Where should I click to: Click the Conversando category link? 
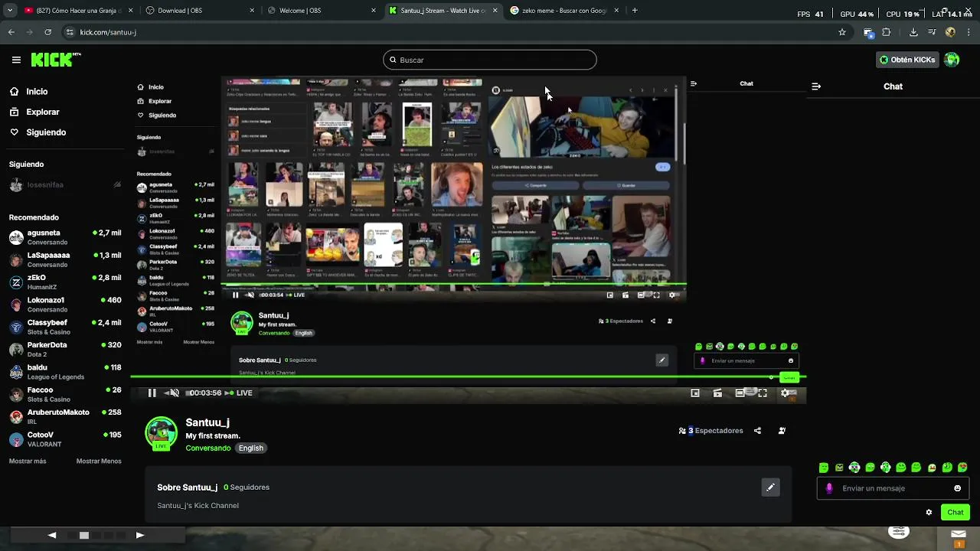click(x=207, y=448)
